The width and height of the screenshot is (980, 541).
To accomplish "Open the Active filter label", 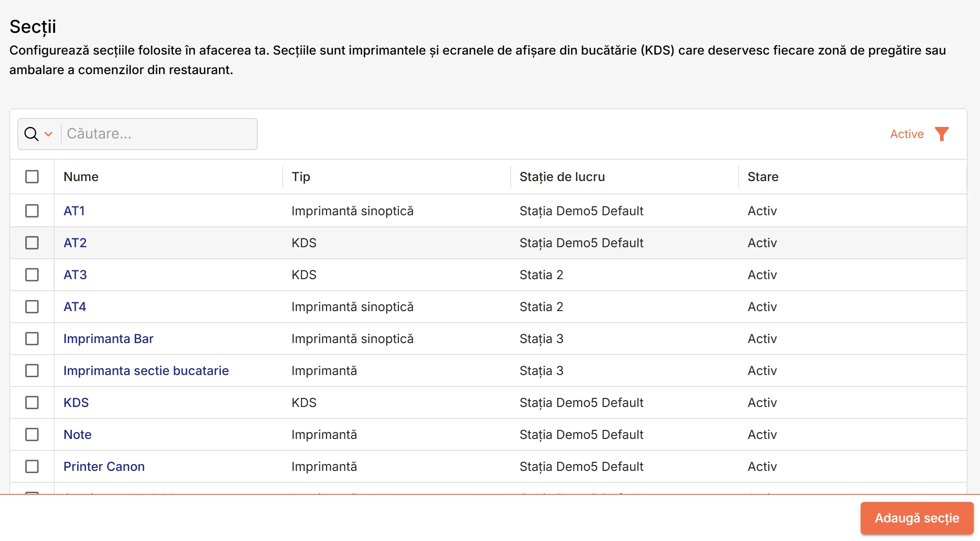I will coord(907,134).
